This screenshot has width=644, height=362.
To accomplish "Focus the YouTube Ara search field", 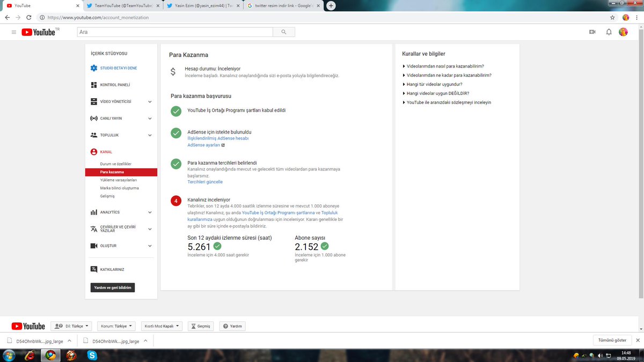I will point(174,32).
